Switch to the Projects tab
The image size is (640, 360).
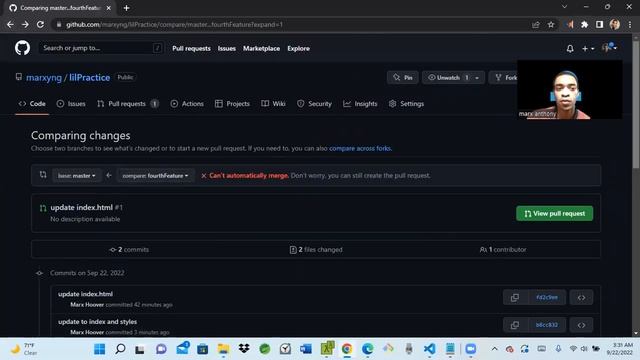[x=232, y=104]
